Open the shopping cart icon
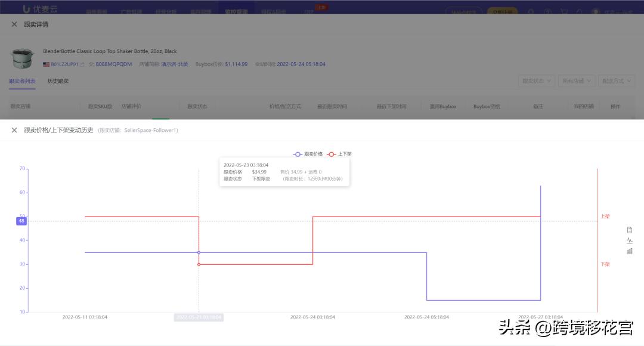The image size is (644, 346). pyautogui.click(x=563, y=11)
